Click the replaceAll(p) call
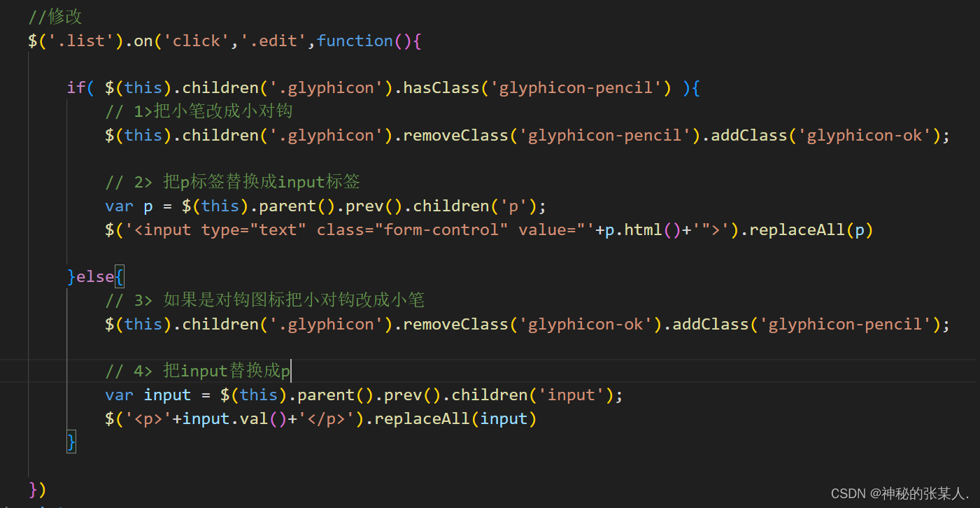980x508 pixels. (x=811, y=230)
